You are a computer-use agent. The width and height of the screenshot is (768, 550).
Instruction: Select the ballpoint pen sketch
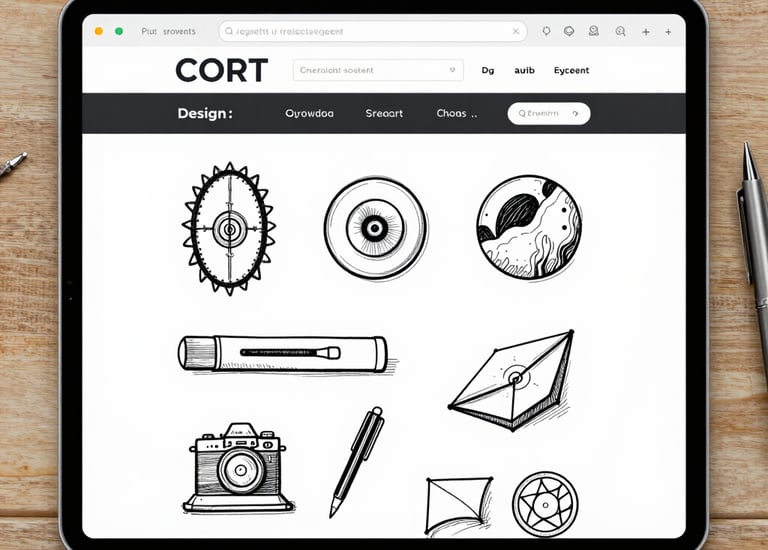coord(357,462)
